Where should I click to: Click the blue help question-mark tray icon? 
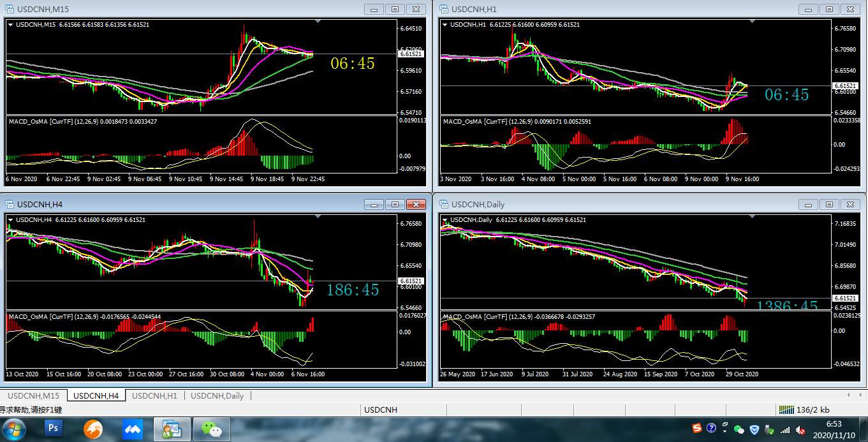tap(712, 429)
